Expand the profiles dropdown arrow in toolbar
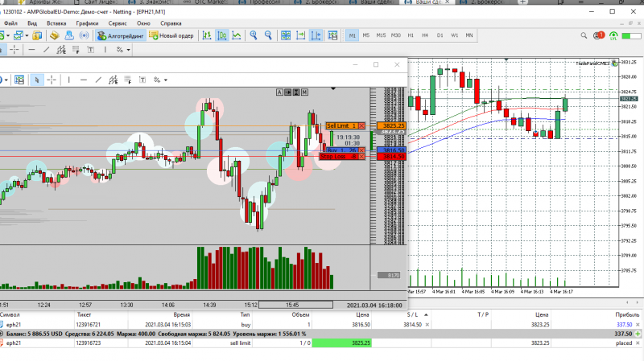This screenshot has width=644, height=361. pos(27,35)
